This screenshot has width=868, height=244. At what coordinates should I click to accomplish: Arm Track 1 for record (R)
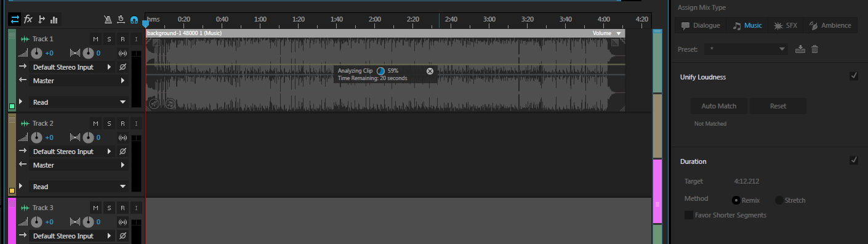pos(123,39)
